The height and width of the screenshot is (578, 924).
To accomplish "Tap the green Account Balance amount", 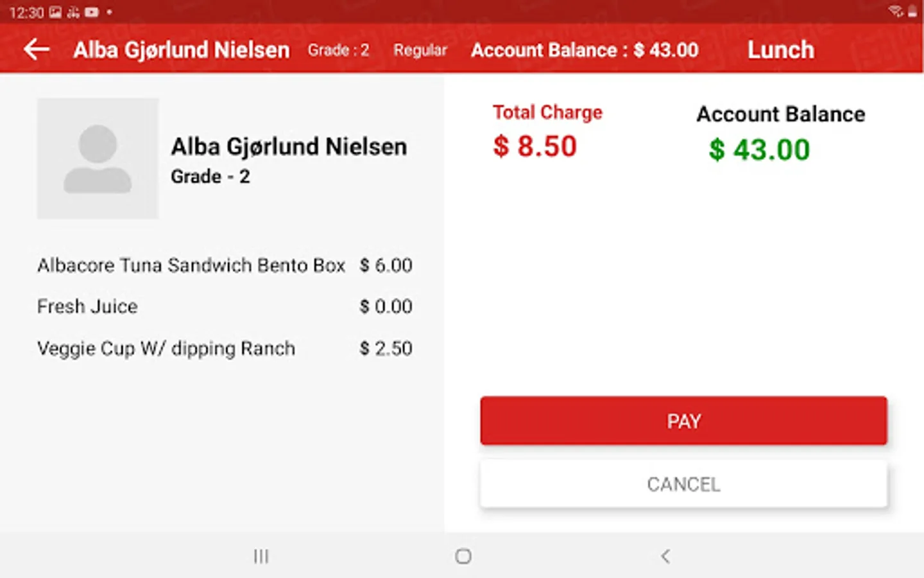I will (x=759, y=150).
